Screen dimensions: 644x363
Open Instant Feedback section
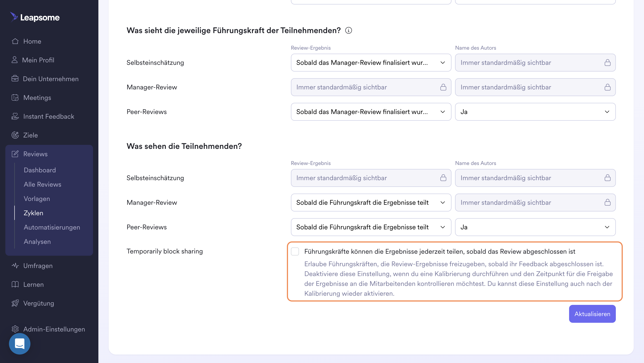pyautogui.click(x=49, y=116)
